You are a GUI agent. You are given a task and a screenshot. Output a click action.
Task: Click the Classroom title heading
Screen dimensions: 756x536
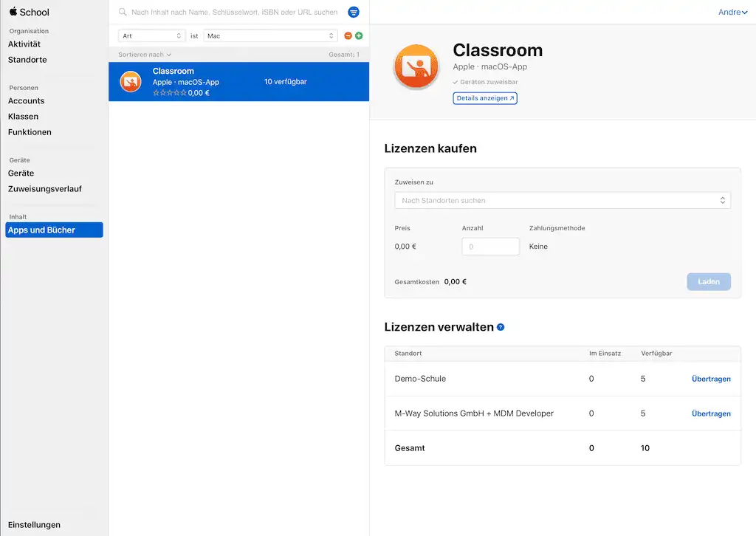(x=498, y=50)
